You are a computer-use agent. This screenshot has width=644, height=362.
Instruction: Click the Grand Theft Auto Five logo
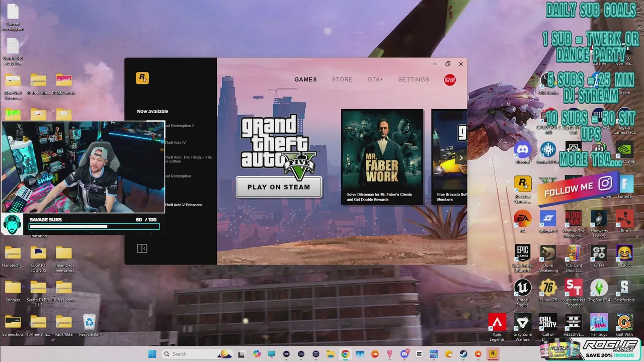click(278, 147)
